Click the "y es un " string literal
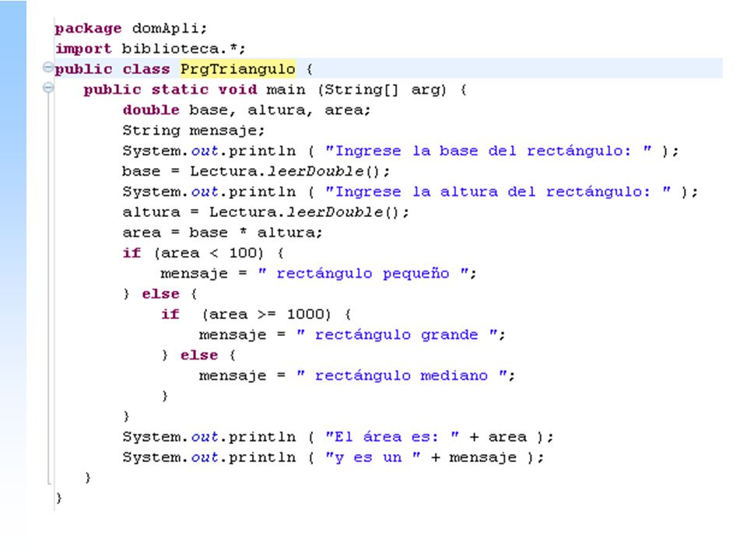Viewport: 747px width, 560px height. tap(373, 457)
